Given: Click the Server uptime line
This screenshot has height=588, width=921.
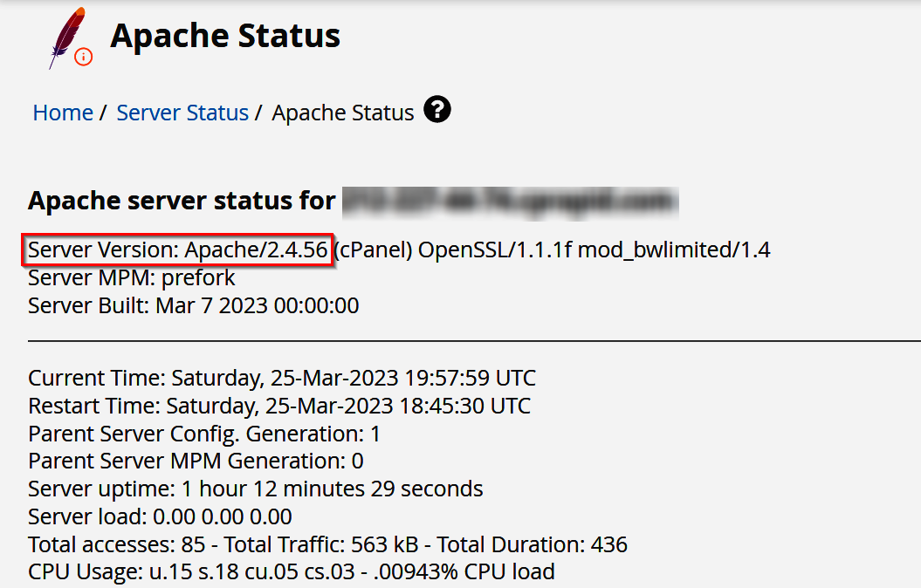Looking at the screenshot, I should (255, 489).
